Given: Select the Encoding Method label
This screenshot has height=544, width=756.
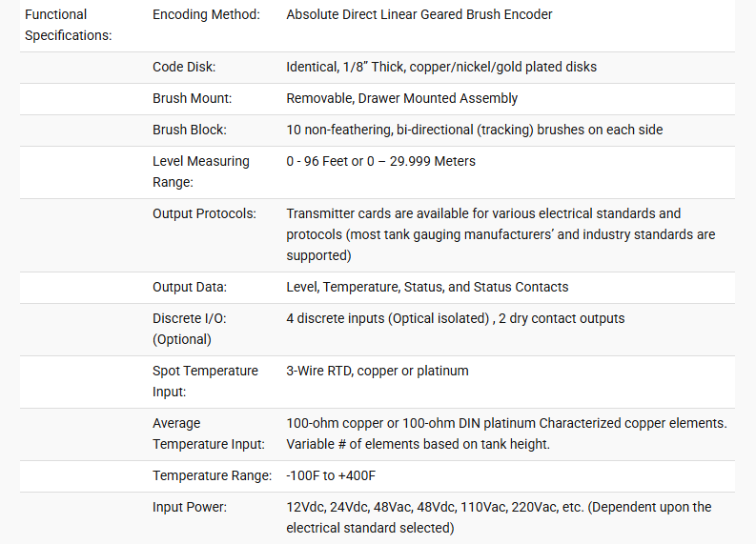Looking at the screenshot, I should click(x=206, y=15).
